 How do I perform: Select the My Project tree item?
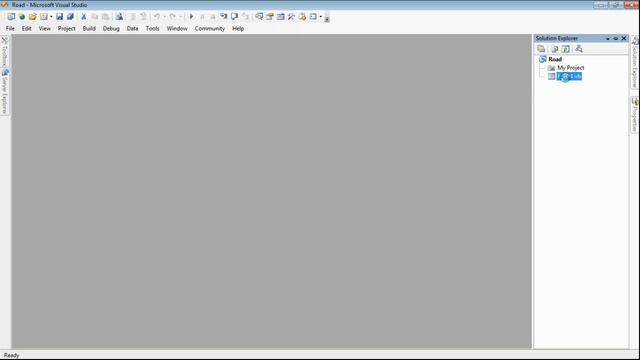tap(571, 68)
